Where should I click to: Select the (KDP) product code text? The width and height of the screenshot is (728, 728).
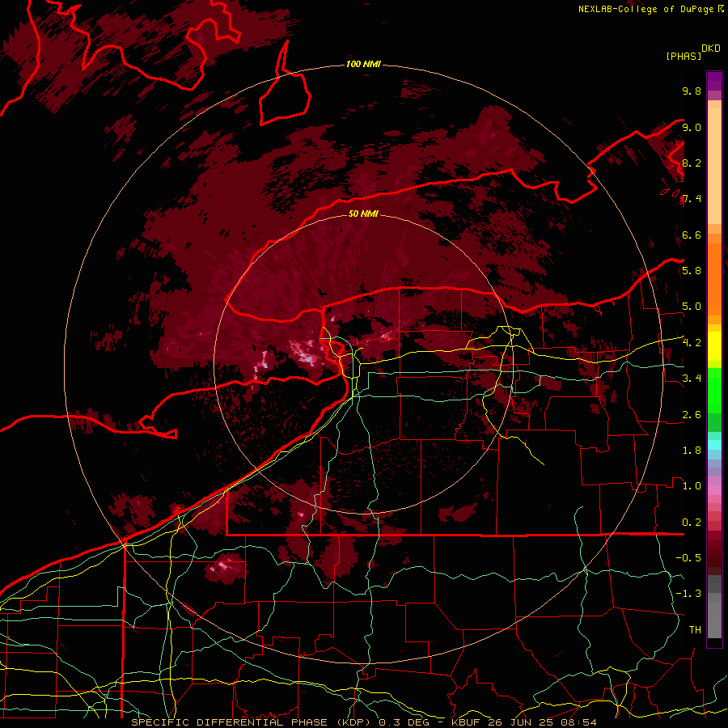[355, 722]
